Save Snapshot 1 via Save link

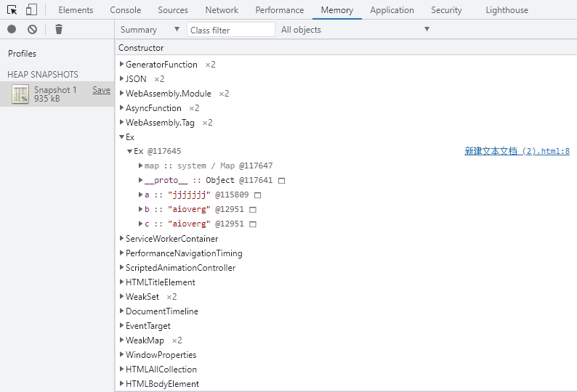pos(102,90)
